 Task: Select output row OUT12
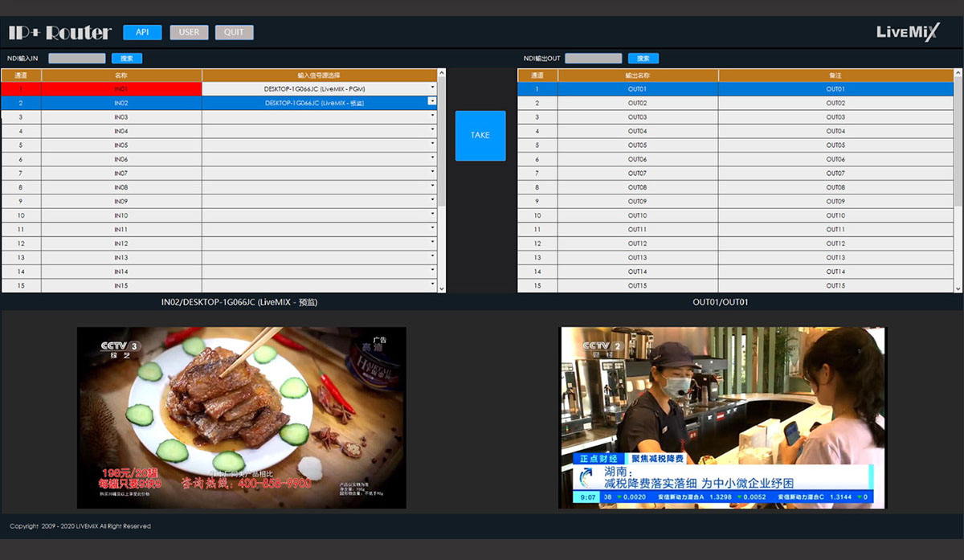[637, 243]
